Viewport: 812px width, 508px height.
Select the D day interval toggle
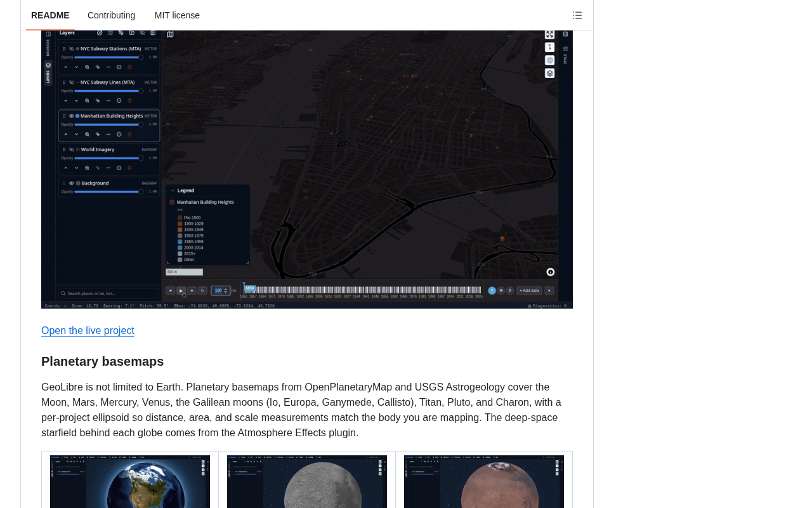tap(509, 290)
